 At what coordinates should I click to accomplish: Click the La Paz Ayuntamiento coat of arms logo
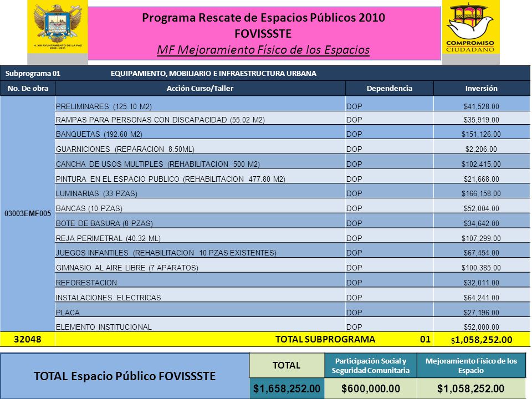58,27
